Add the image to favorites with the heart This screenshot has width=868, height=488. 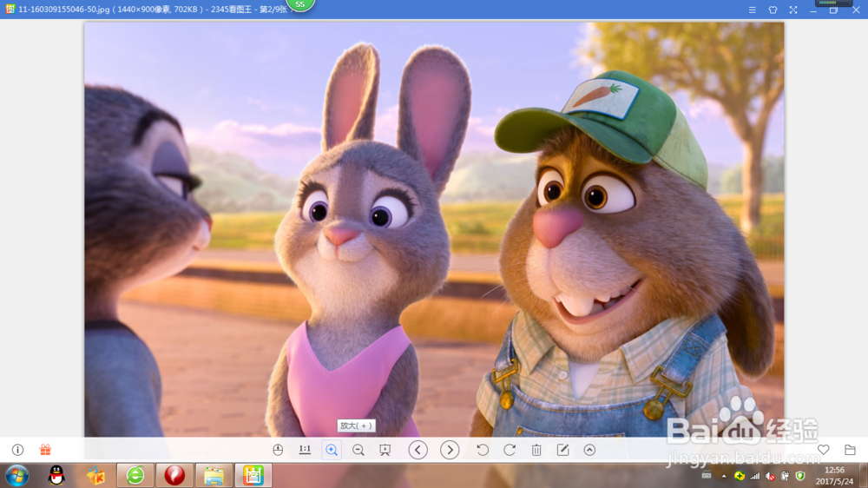824,450
